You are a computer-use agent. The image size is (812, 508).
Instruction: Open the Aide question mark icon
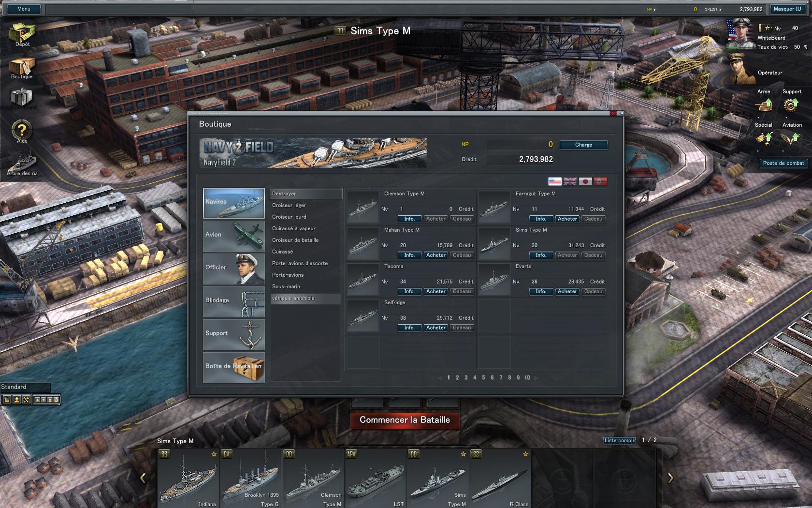pyautogui.click(x=22, y=130)
